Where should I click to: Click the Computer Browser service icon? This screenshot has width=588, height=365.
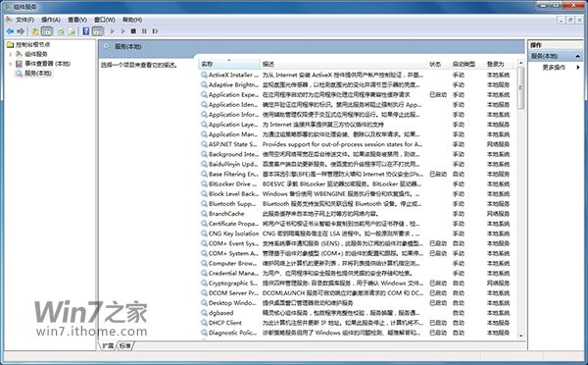pyautogui.click(x=204, y=263)
